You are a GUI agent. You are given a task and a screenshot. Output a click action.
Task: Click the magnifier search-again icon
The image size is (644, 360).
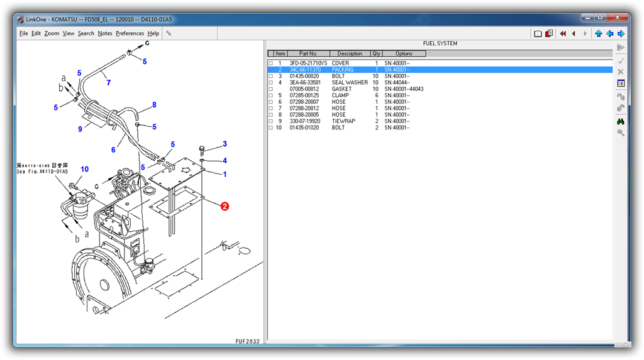(x=621, y=133)
